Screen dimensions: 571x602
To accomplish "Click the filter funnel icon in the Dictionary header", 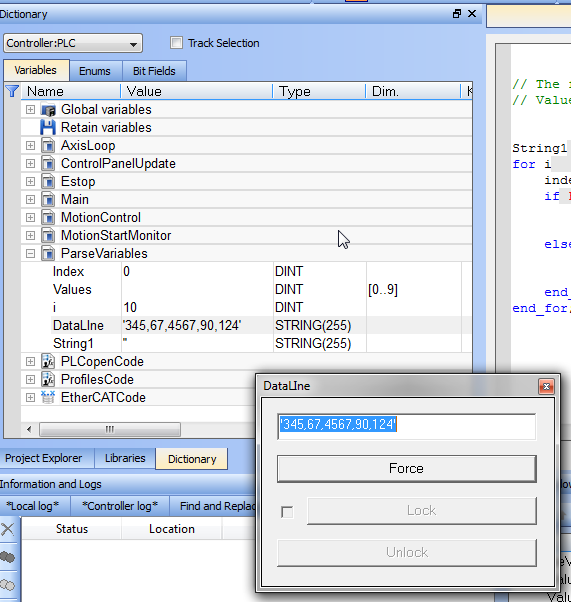I will [x=12, y=91].
